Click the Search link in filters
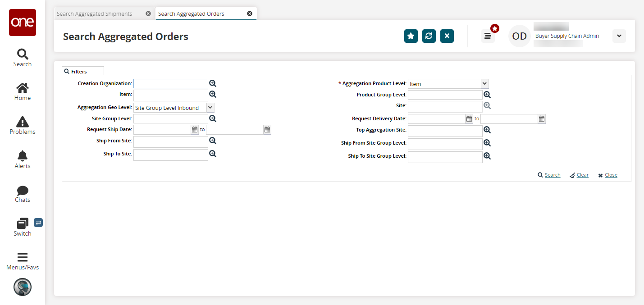The width and height of the screenshot is (644, 305). point(552,175)
